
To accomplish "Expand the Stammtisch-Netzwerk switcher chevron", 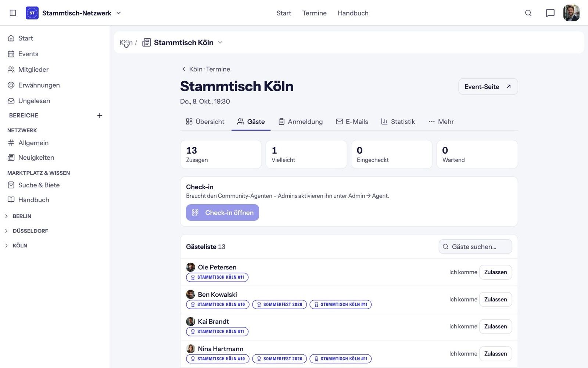I will [x=118, y=13].
